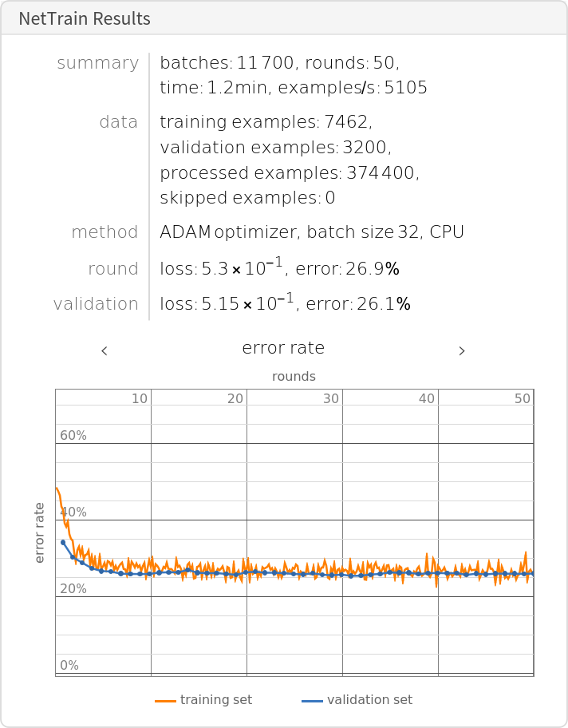Click the round 10 tick label
This screenshot has width=568, height=728.
[x=140, y=398]
